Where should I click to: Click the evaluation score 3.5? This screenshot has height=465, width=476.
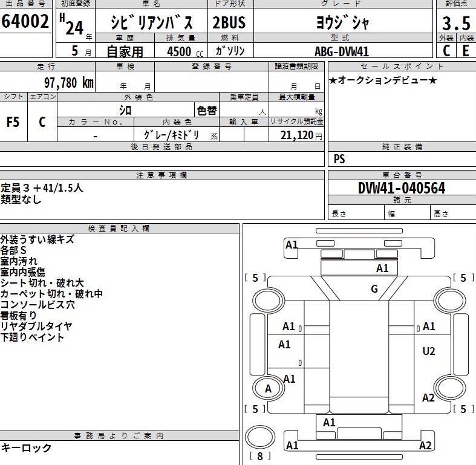pyautogui.click(x=456, y=24)
